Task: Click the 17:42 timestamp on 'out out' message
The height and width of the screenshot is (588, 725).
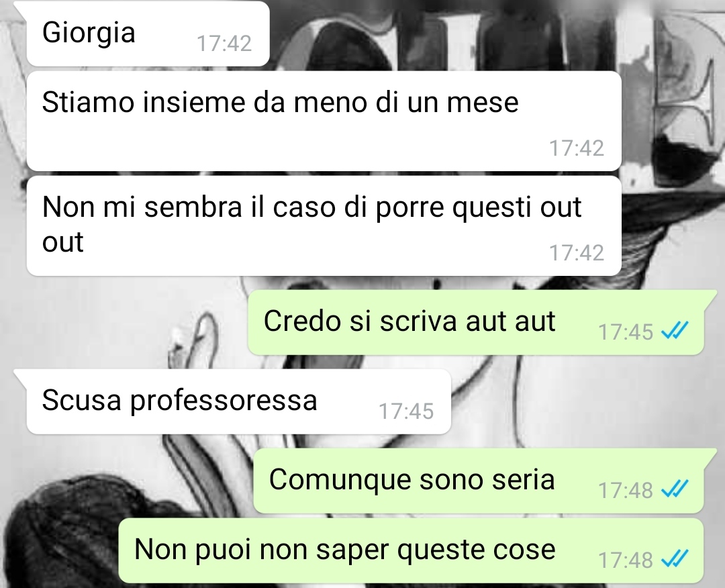Action: pyautogui.click(x=577, y=253)
